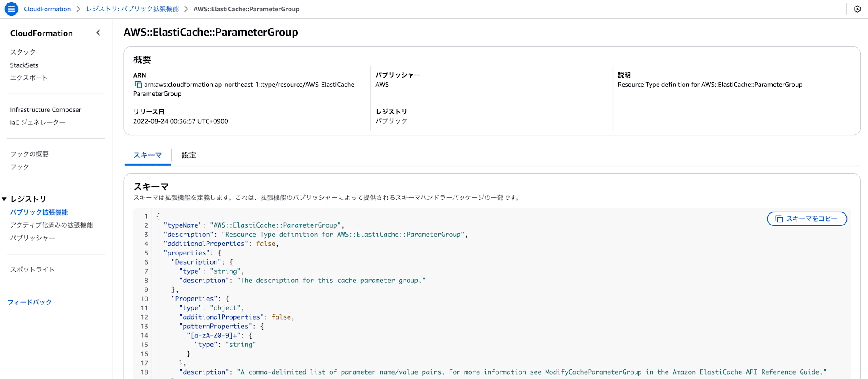Click the publisher value AWS
The image size is (868, 379).
382,85
